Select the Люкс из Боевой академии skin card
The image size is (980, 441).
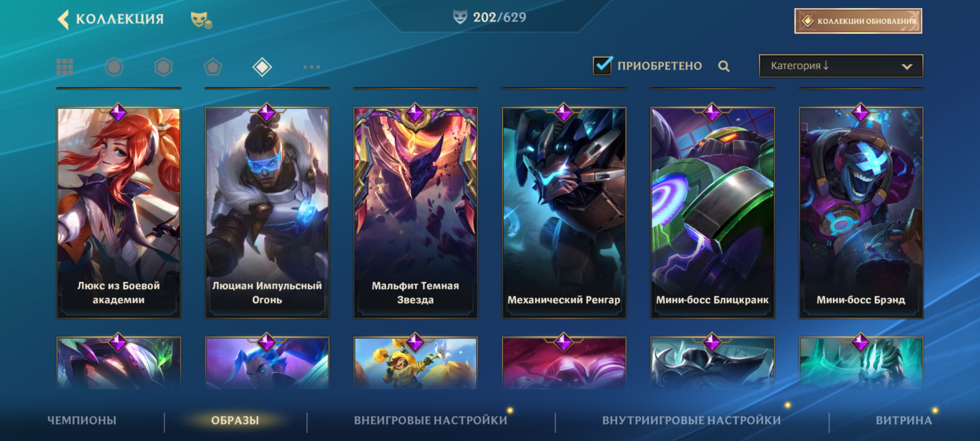[118, 212]
